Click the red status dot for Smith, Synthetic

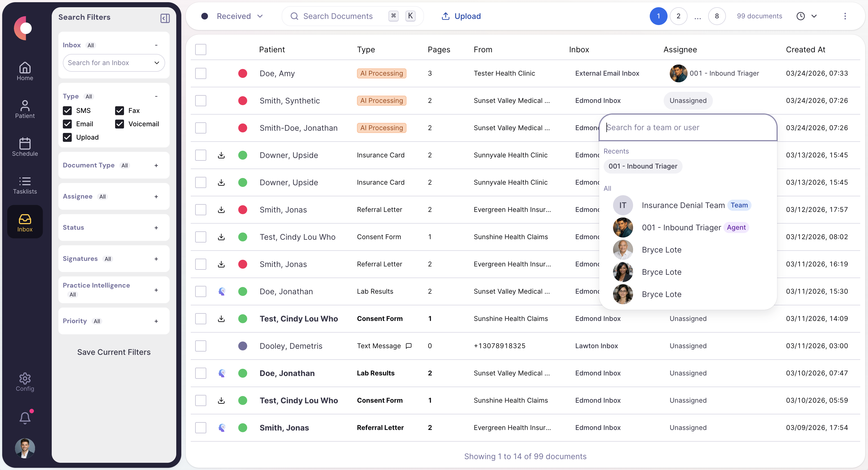coord(243,100)
